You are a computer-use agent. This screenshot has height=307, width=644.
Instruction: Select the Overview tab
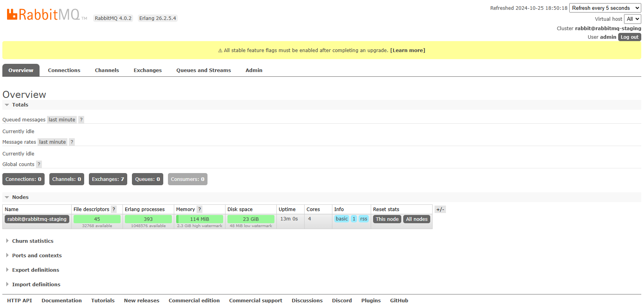21,70
